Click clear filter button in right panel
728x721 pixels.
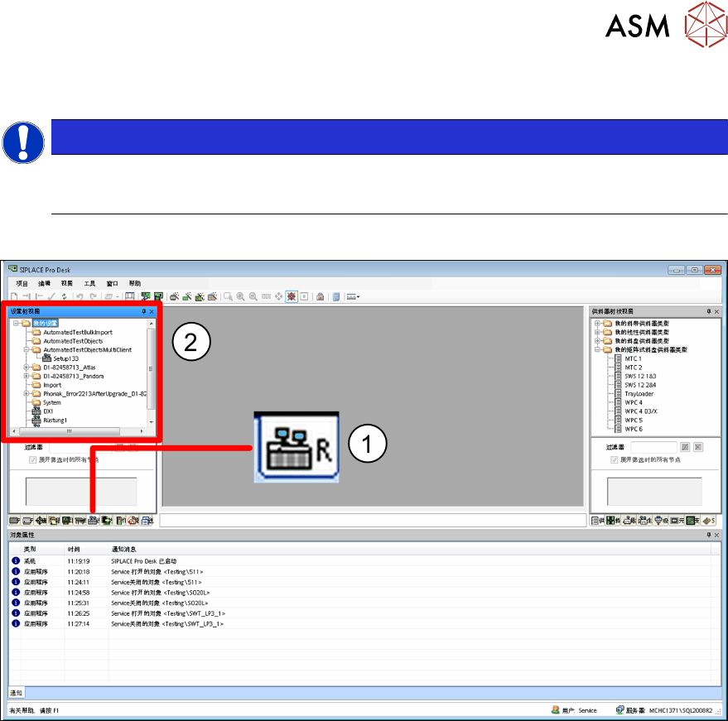[698, 447]
